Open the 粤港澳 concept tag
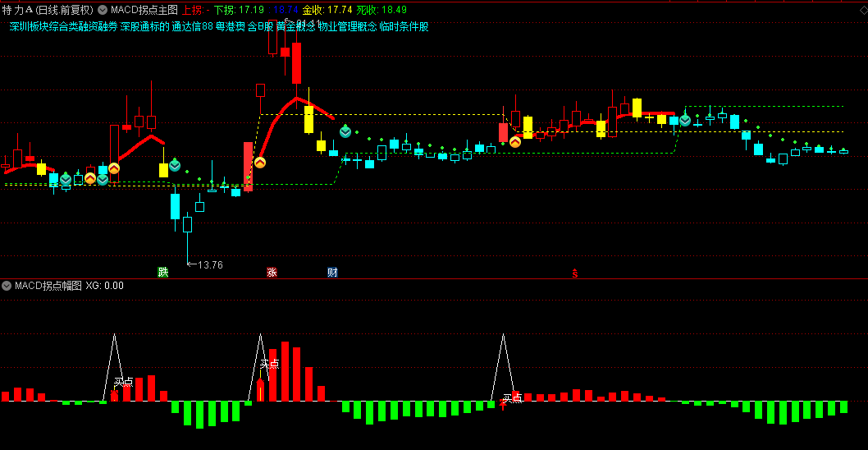Screen dimensions: 868x450 [x=231, y=26]
